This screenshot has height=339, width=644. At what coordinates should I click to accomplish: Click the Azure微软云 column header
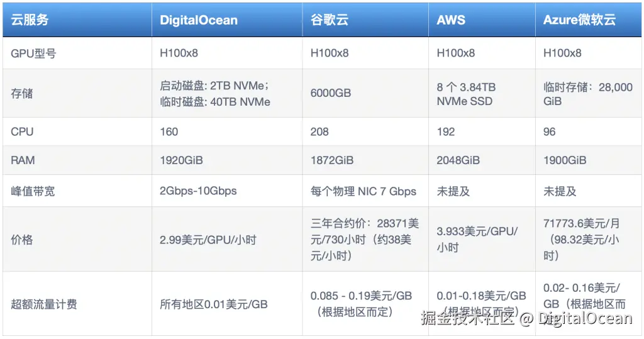(579, 19)
